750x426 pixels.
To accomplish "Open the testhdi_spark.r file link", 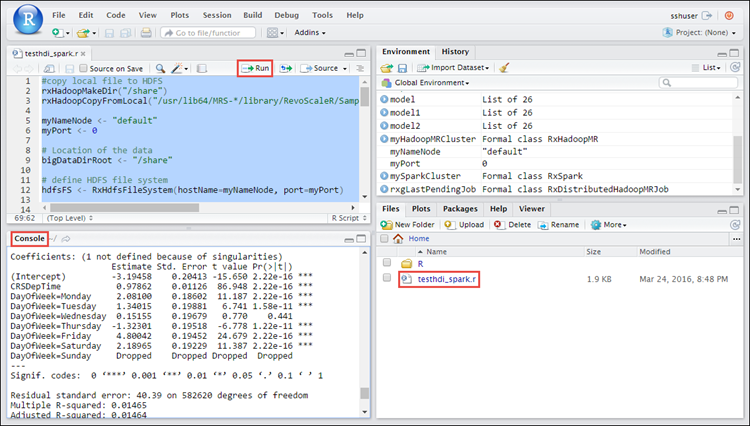I will [445, 279].
